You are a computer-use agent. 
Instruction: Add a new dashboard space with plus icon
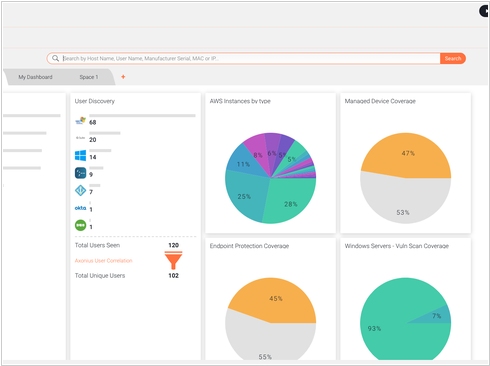point(123,77)
